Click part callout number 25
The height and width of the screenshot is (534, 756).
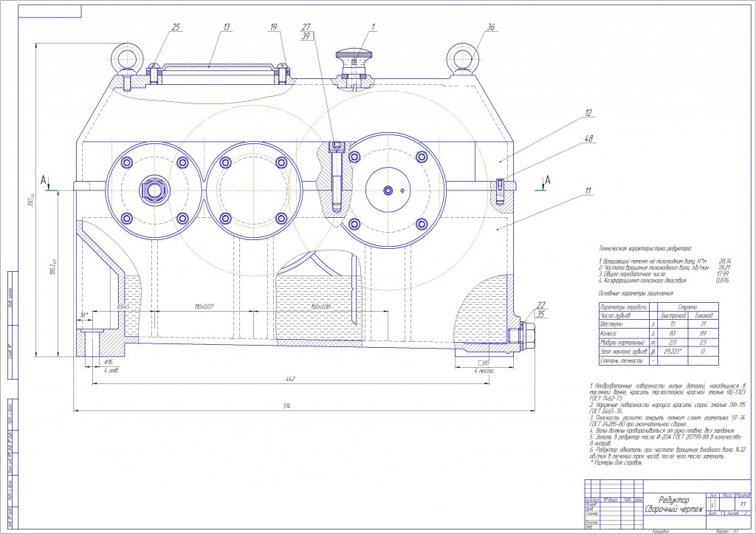tap(176, 27)
